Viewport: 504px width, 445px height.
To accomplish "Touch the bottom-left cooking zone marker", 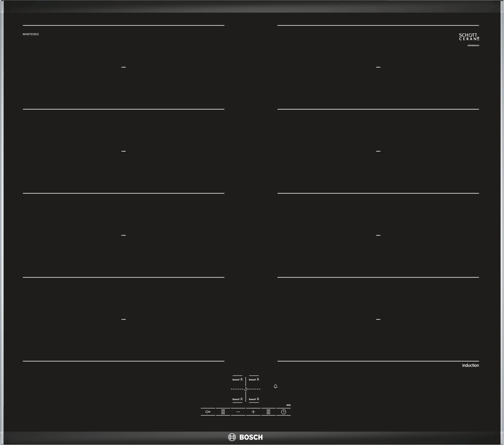I will pyautogui.click(x=123, y=319).
